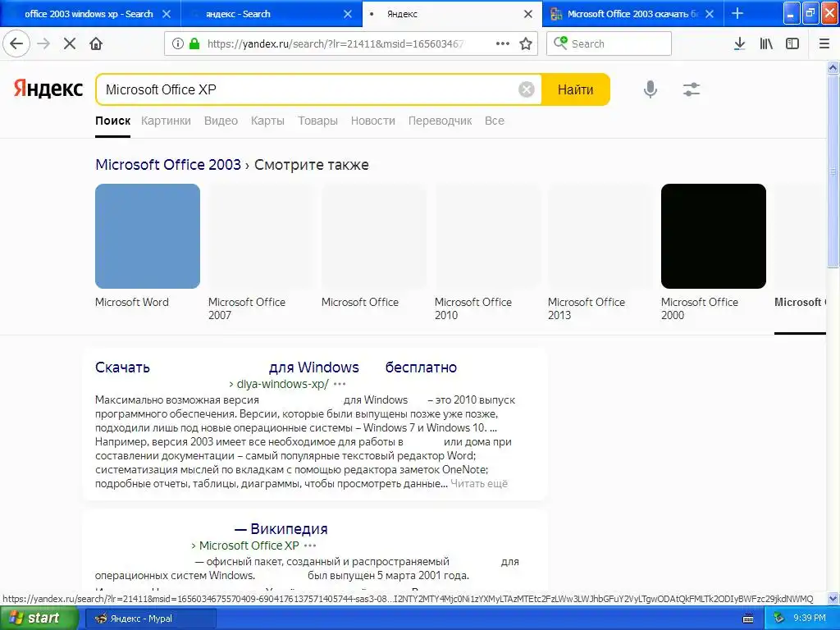This screenshot has height=630, width=840.
Task: Open the downloads arrow icon
Action: [x=739, y=43]
